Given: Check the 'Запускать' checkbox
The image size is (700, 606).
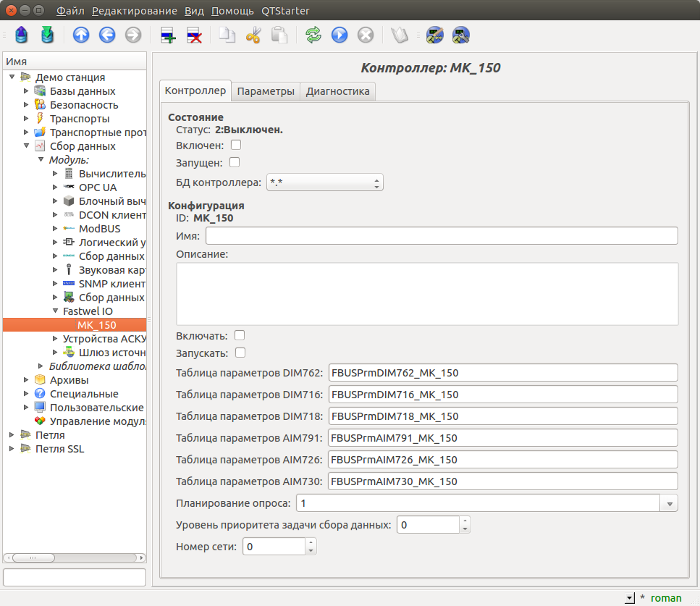Looking at the screenshot, I should (240, 353).
